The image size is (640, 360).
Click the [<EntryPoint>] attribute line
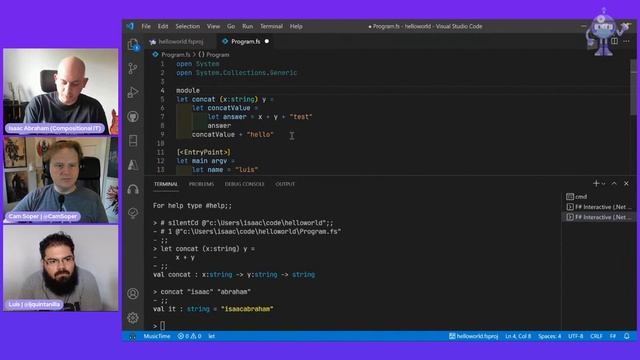pos(203,152)
